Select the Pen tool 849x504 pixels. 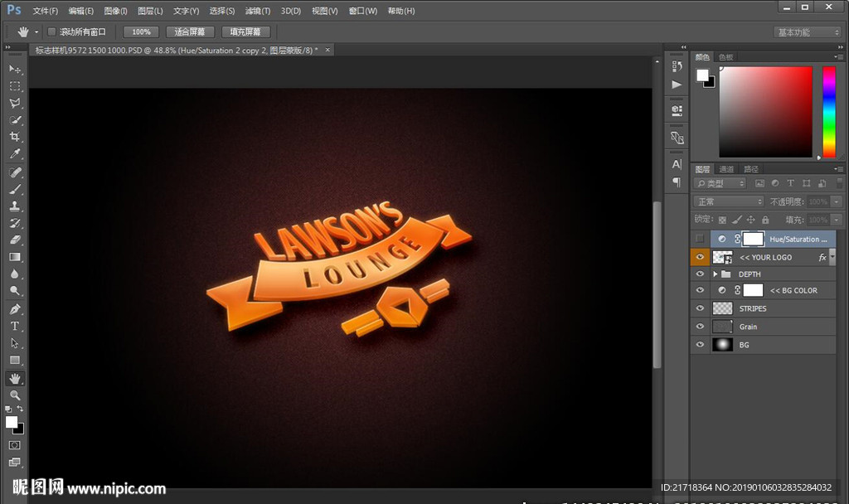pos(15,309)
